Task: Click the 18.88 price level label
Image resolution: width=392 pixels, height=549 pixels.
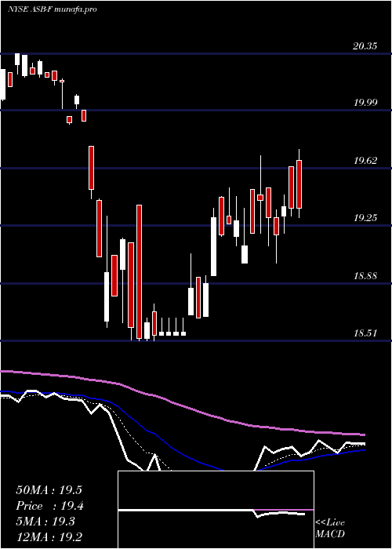Action: click(365, 276)
